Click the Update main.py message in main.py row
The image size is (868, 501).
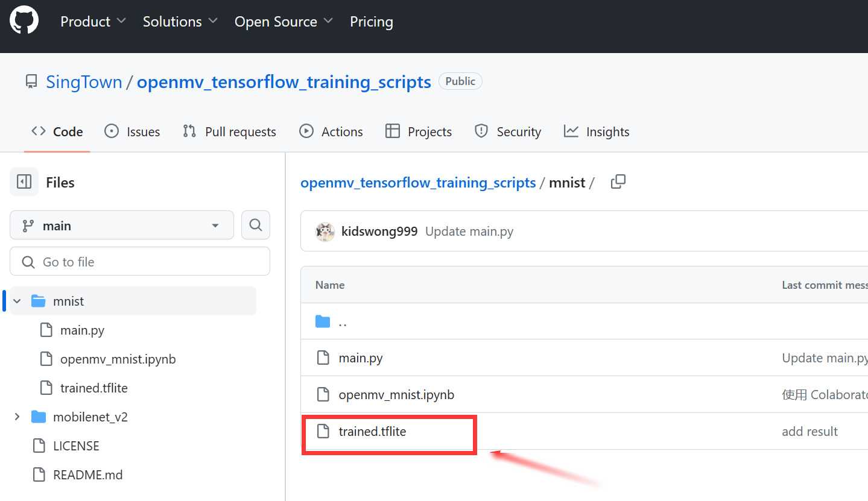[x=825, y=358]
